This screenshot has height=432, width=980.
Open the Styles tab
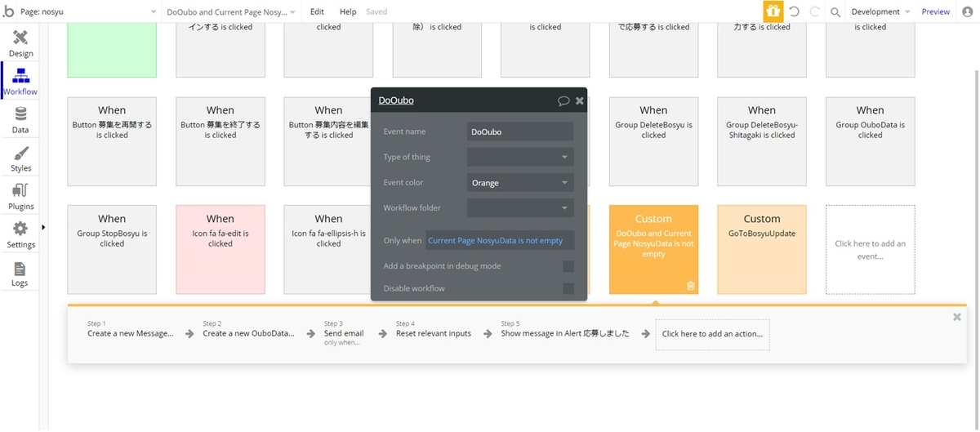pyautogui.click(x=20, y=158)
